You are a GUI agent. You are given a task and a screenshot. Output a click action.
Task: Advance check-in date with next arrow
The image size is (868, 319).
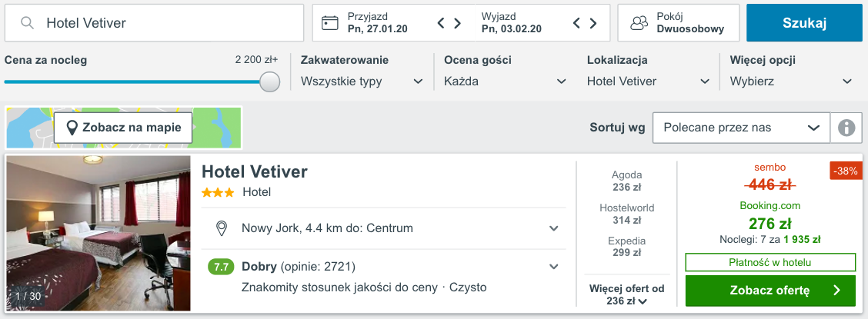[458, 23]
